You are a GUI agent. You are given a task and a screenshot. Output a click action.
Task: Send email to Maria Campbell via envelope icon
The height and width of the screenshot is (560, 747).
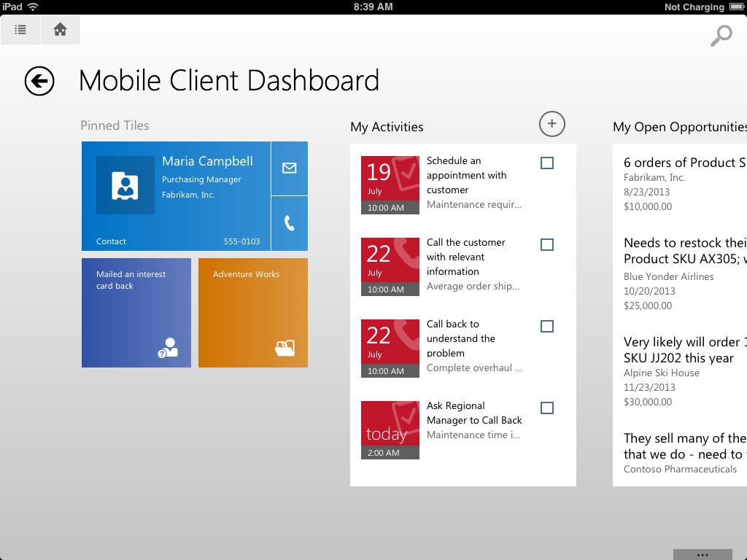click(x=289, y=168)
